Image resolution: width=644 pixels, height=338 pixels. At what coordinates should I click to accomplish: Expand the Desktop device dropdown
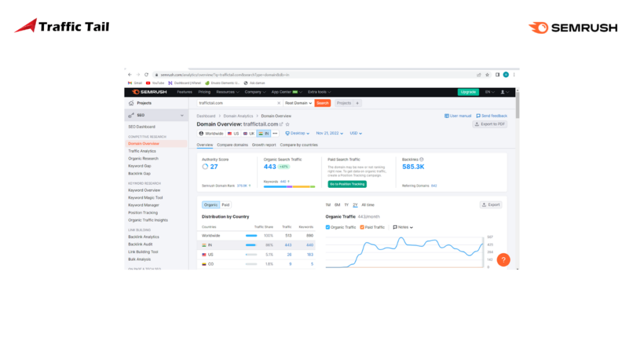[297, 133]
